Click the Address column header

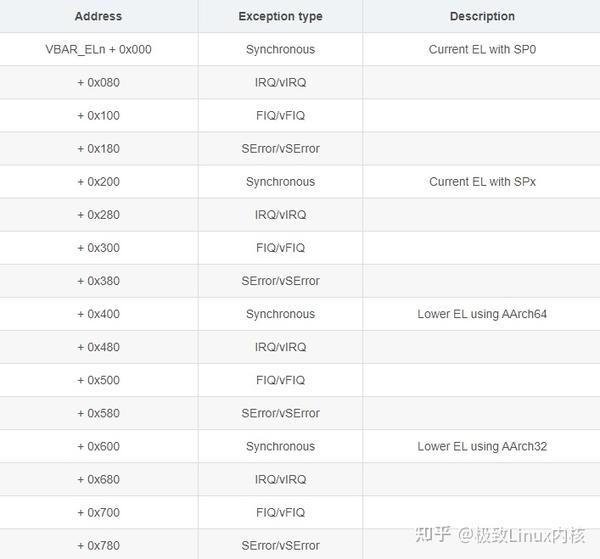pyautogui.click(x=98, y=16)
